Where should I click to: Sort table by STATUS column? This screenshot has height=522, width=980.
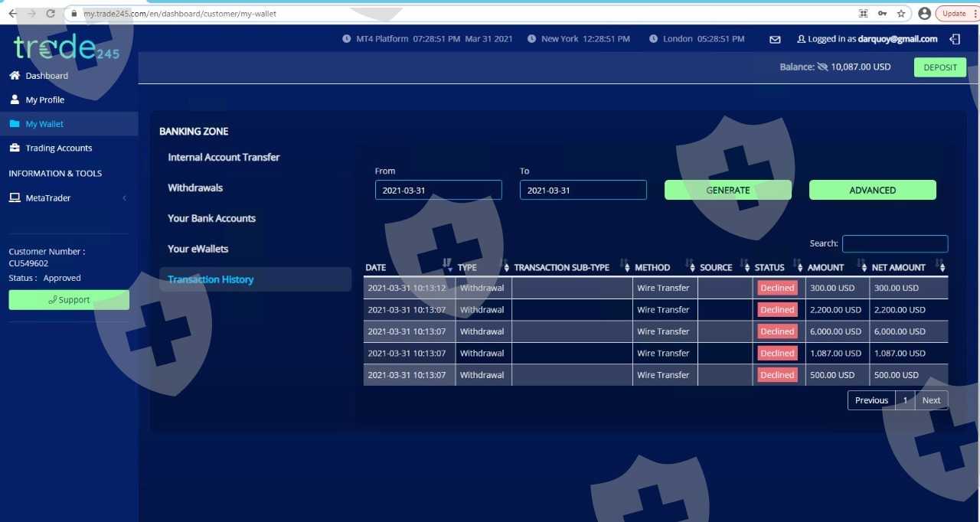(778, 267)
